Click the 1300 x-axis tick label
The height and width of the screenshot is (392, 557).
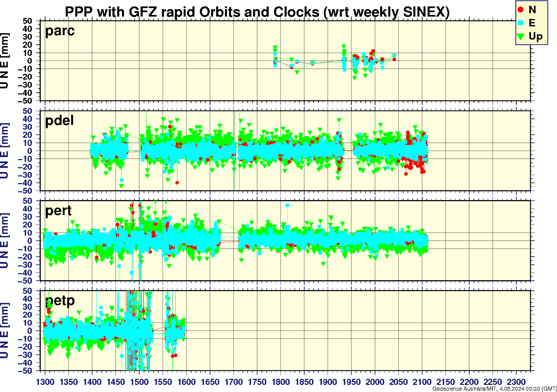(x=45, y=382)
